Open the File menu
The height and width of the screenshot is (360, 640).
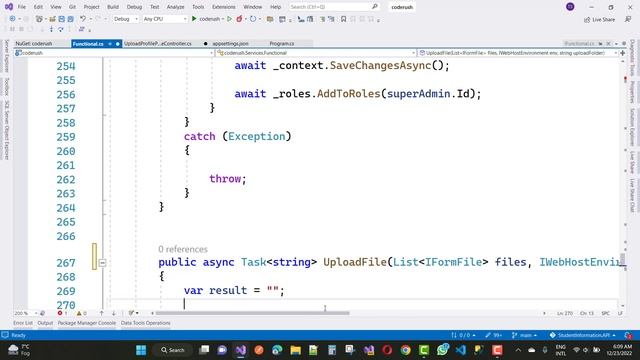click(22, 7)
